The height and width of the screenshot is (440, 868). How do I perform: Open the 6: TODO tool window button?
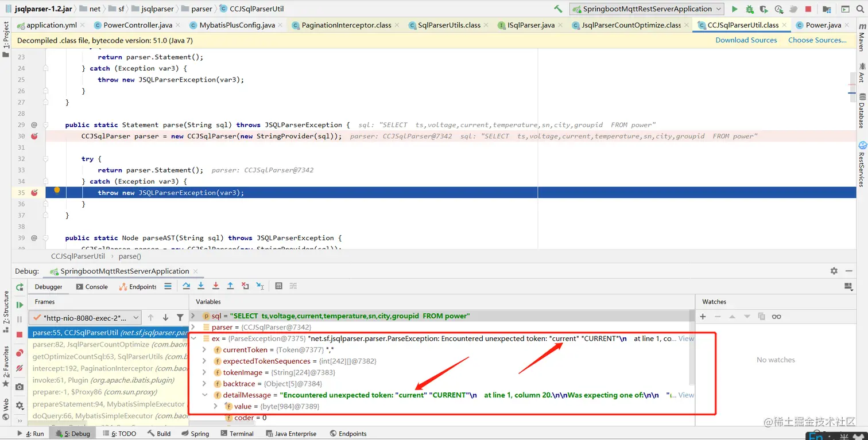click(x=119, y=434)
